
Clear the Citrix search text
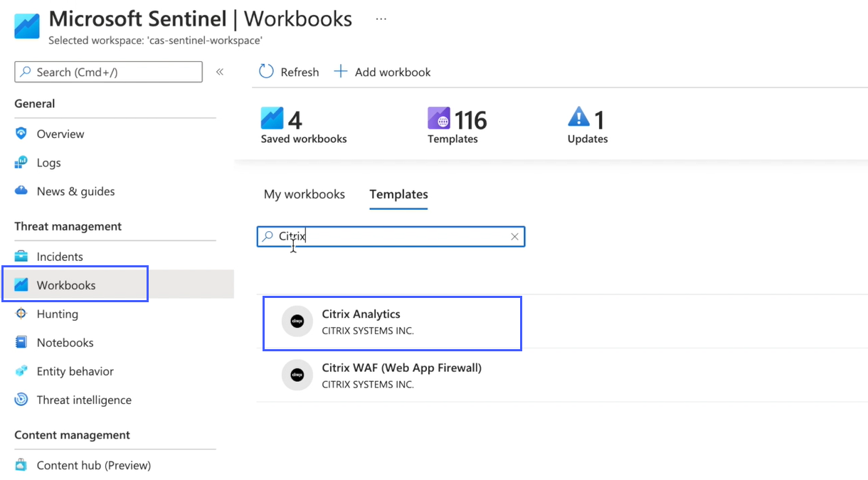514,237
